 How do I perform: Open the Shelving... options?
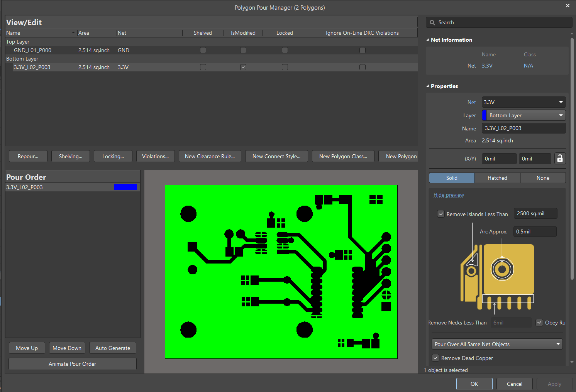coord(71,156)
